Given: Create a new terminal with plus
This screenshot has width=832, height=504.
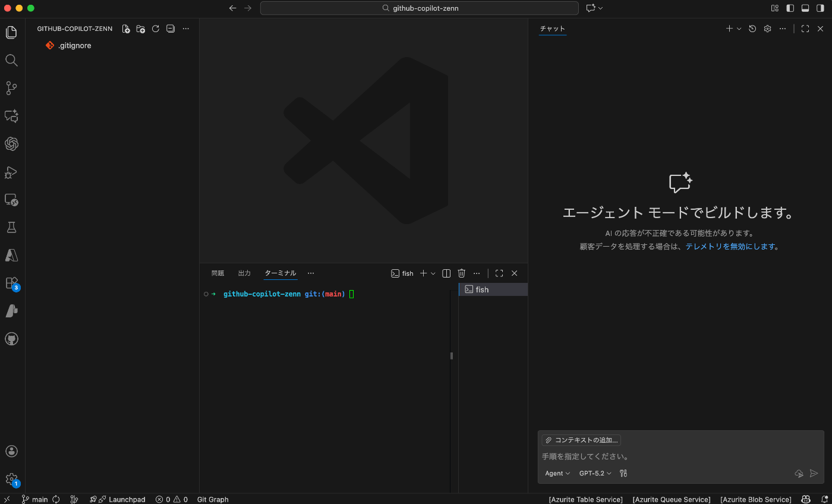Looking at the screenshot, I should point(423,273).
